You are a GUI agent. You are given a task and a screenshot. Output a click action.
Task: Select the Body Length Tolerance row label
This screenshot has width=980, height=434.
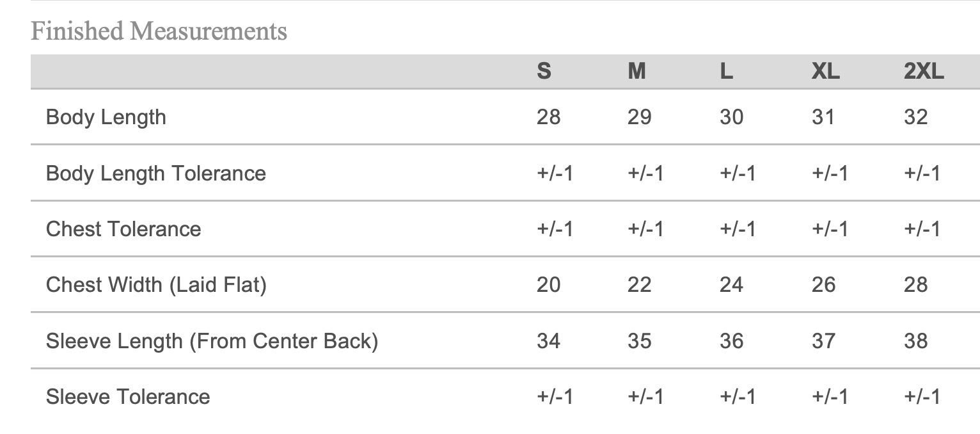click(156, 173)
